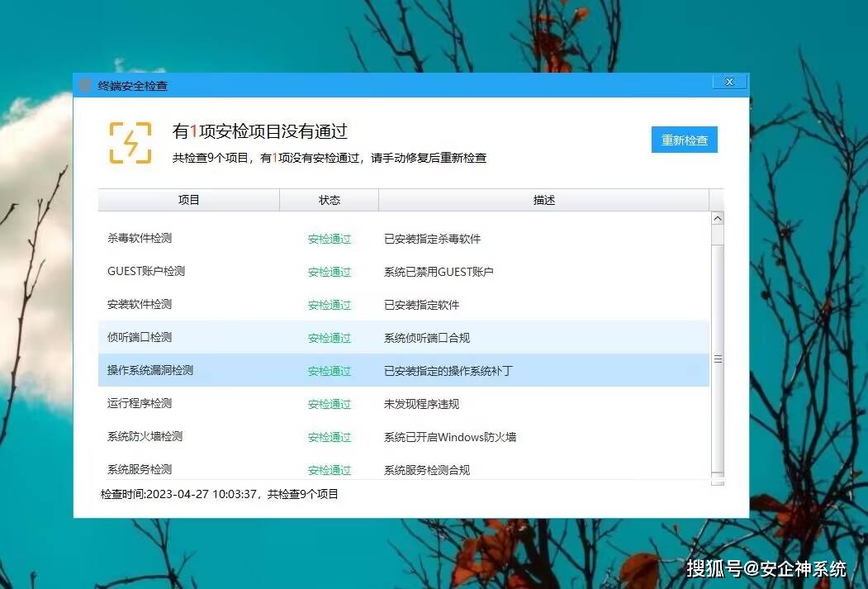This screenshot has height=589, width=868.
Task: Click description 未发现程序违规
Action: (421, 404)
